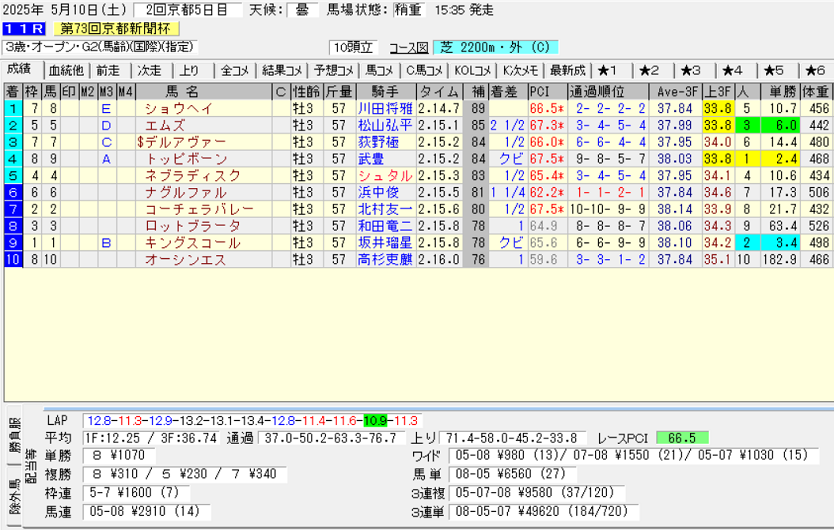Click the M3 mark 'A' for トッピボーン
This screenshot has width=834, height=530.
pos(106,158)
